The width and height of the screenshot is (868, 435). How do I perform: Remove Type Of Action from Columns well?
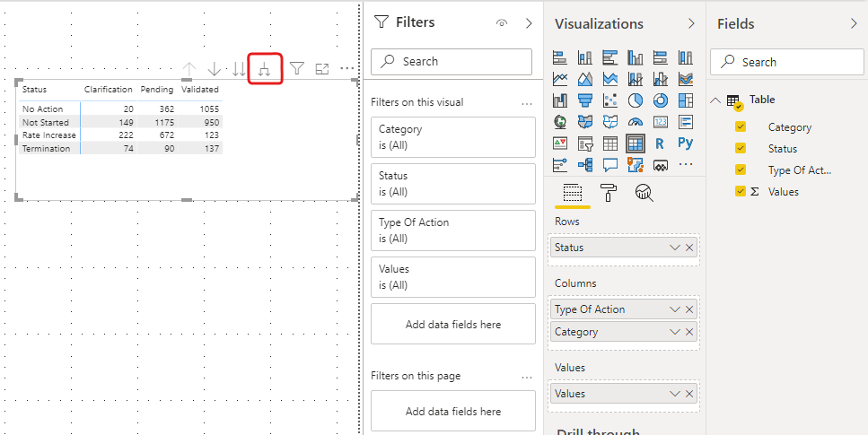[689, 309]
